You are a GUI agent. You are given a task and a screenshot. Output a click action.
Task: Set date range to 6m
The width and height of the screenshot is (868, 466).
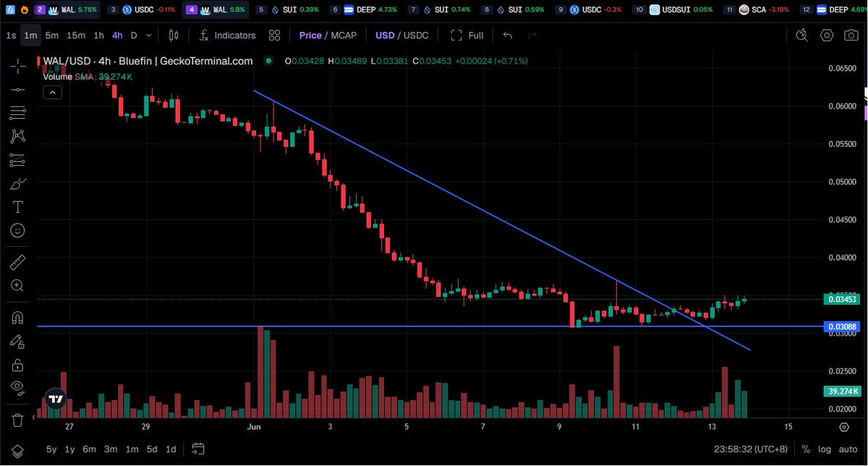[90, 449]
